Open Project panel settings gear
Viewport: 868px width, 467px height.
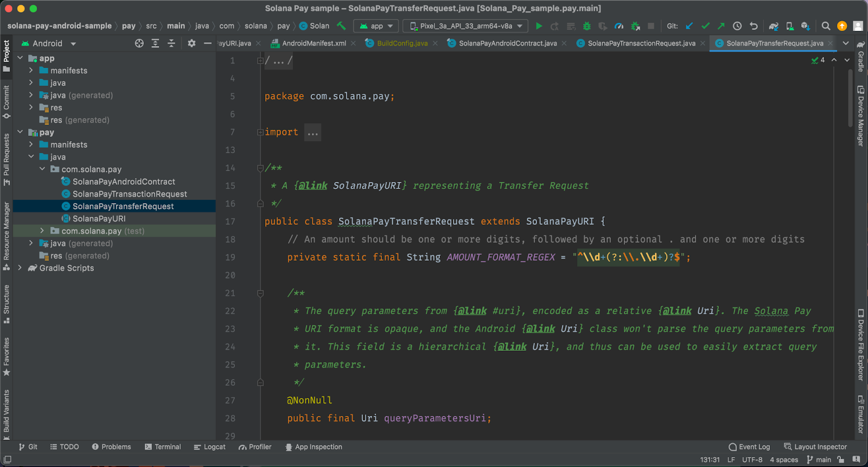pos(192,43)
